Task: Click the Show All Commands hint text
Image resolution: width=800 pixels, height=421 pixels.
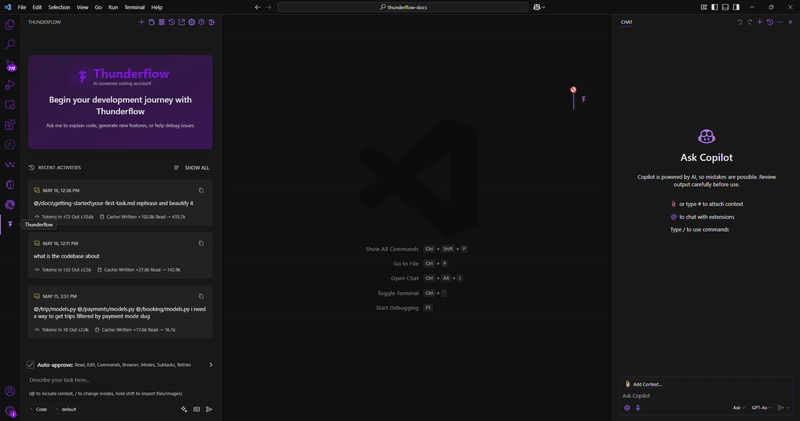Action: (392, 249)
